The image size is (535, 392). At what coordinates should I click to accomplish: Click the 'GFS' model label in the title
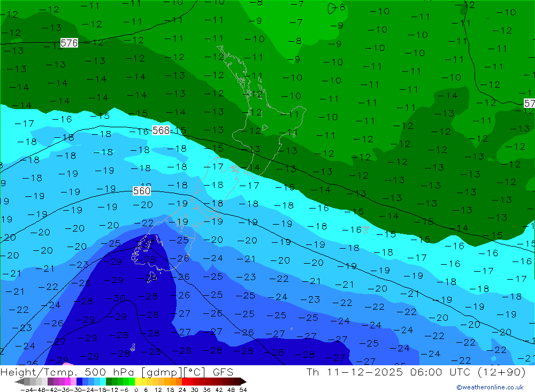223,372
